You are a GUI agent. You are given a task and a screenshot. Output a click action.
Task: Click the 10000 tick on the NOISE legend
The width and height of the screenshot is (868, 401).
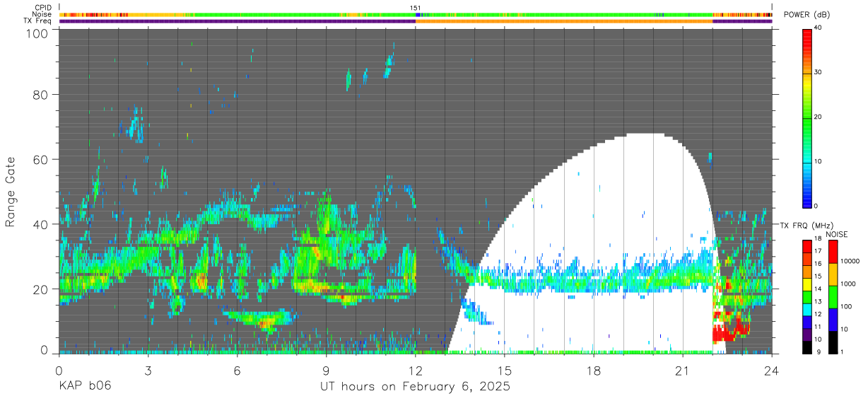click(x=850, y=261)
